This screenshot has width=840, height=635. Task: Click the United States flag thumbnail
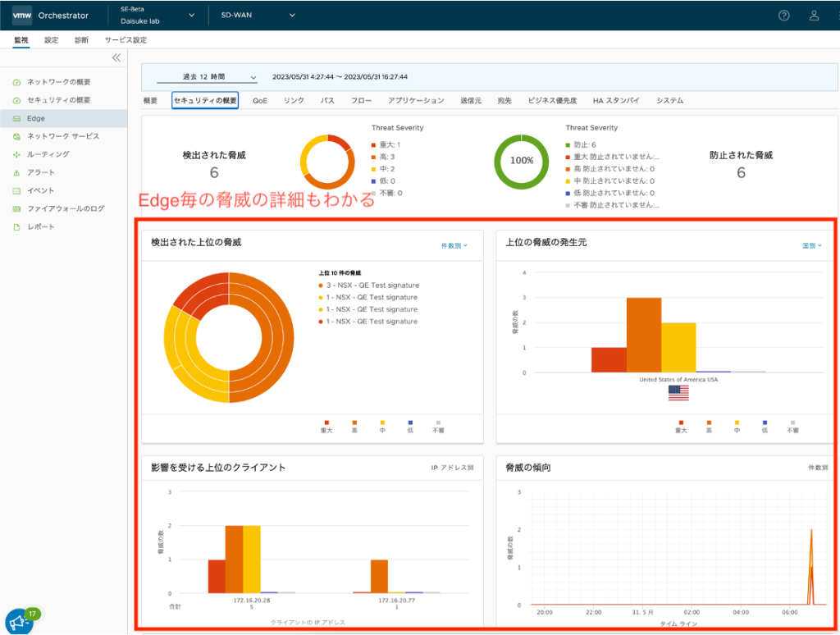tap(678, 393)
